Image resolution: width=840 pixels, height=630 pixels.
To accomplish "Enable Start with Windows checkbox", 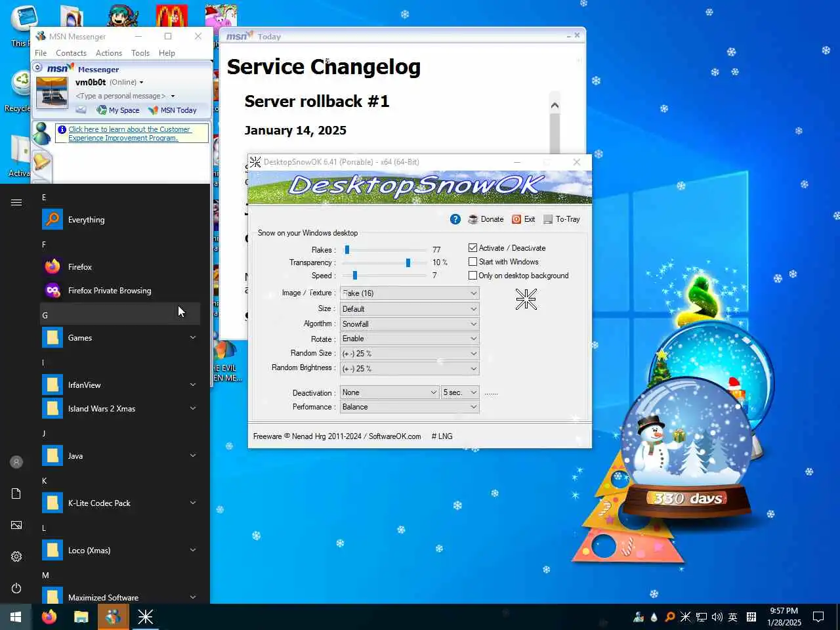I will tap(472, 262).
